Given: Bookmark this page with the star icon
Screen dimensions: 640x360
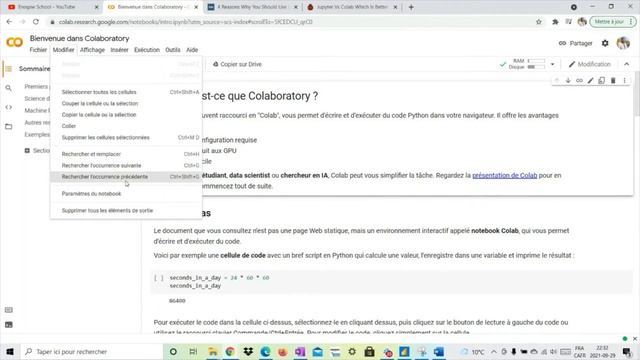Looking at the screenshot, I should [x=539, y=22].
